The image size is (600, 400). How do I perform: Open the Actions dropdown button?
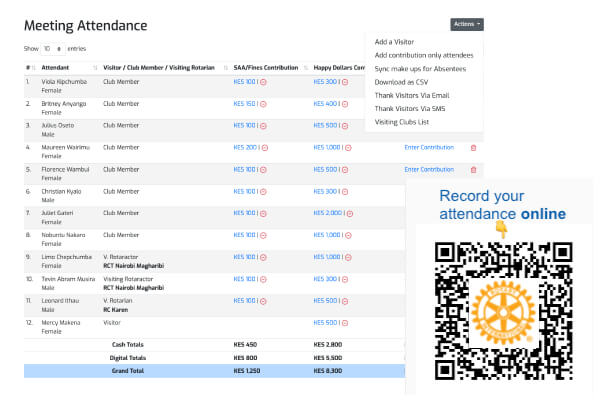pos(467,24)
